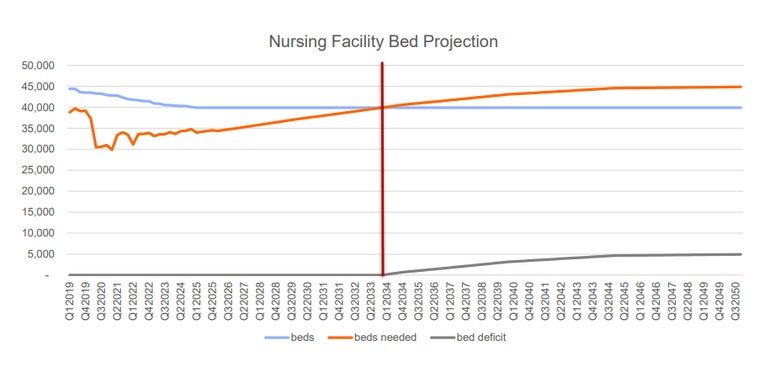Screen dimensions: 770x367
Task: Click the Q12025 x-axis label
Action: (x=196, y=301)
